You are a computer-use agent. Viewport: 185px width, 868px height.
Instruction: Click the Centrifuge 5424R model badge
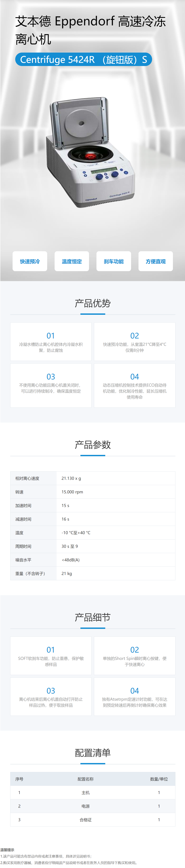point(83,60)
